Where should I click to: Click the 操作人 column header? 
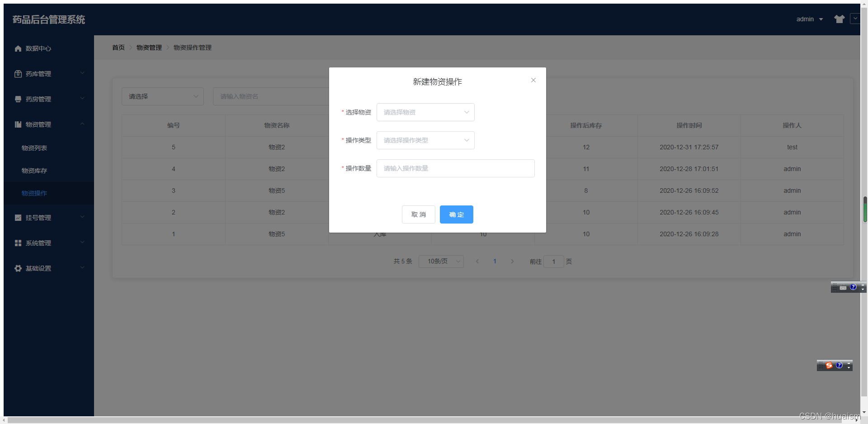(x=792, y=125)
